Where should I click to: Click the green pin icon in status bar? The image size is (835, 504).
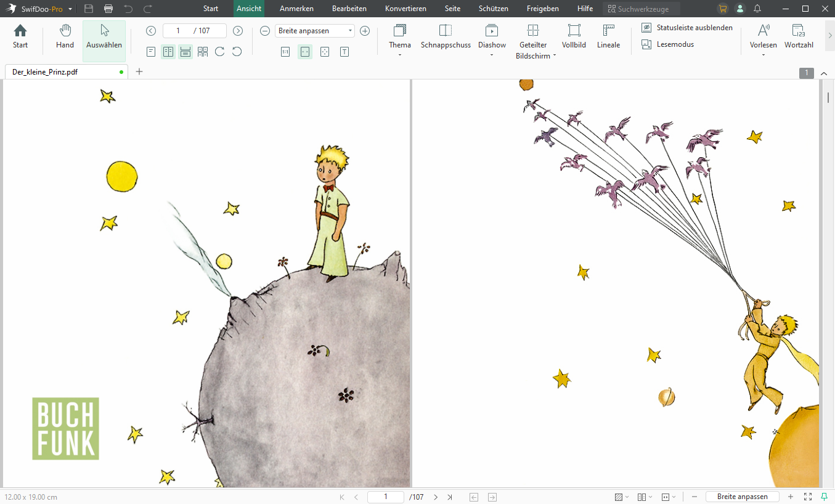pyautogui.click(x=825, y=497)
